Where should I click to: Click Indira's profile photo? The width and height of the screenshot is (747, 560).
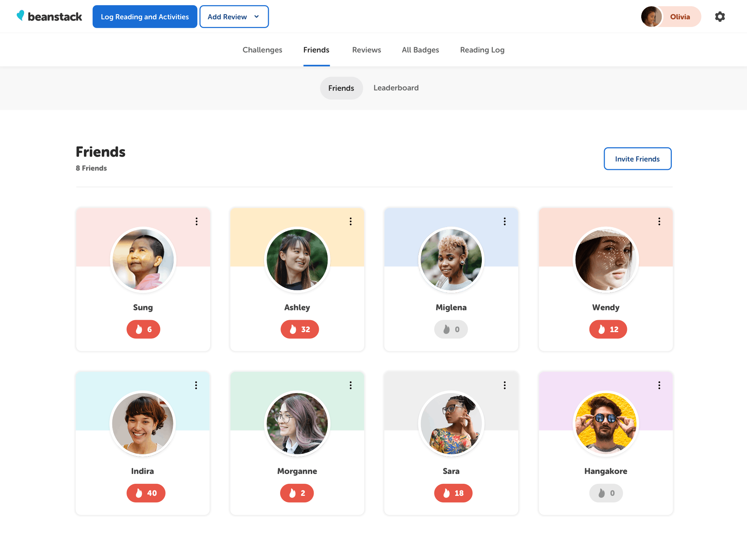coord(143,424)
